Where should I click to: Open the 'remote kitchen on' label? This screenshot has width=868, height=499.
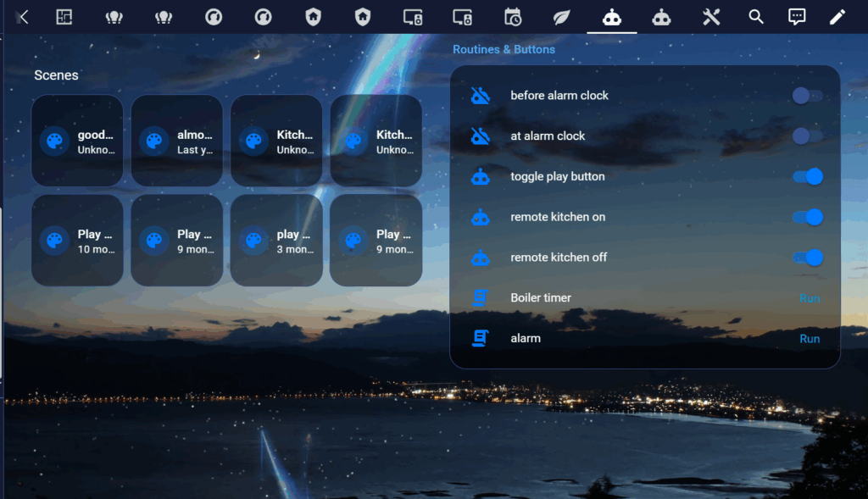[558, 217]
